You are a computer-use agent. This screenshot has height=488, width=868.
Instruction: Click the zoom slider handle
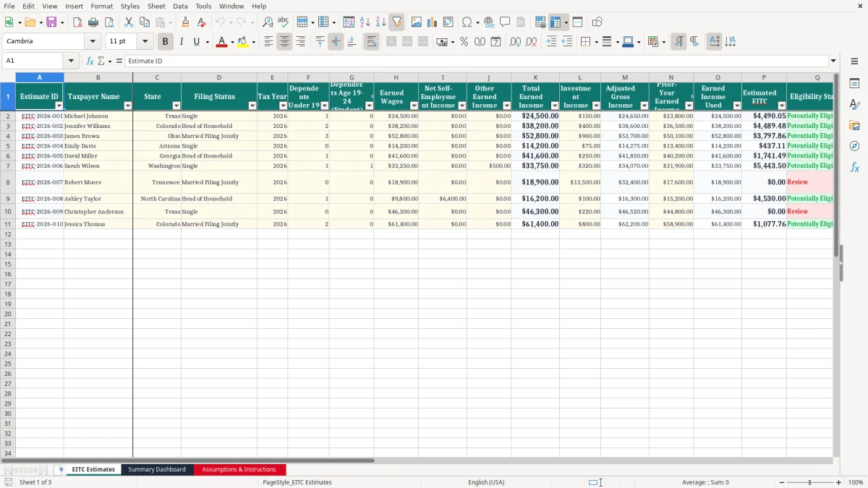[x=809, y=482]
